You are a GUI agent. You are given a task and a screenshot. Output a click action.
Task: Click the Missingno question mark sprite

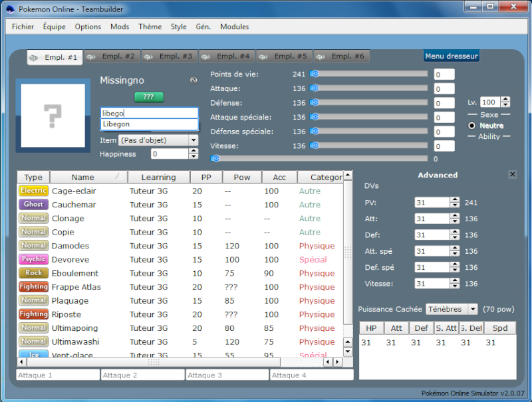click(53, 116)
